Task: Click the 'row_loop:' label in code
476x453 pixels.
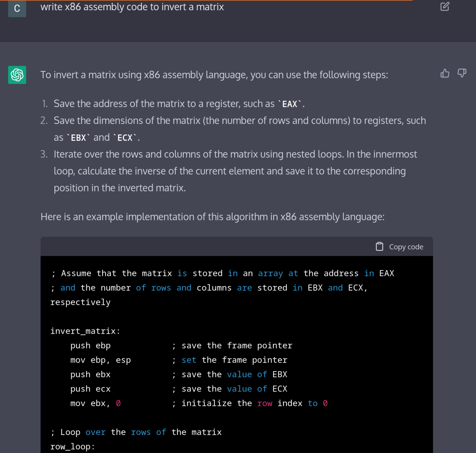Action: click(73, 447)
